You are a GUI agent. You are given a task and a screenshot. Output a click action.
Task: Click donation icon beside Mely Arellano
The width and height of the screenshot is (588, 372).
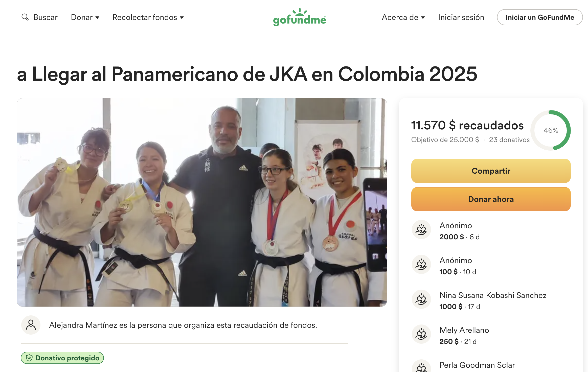tap(421, 334)
